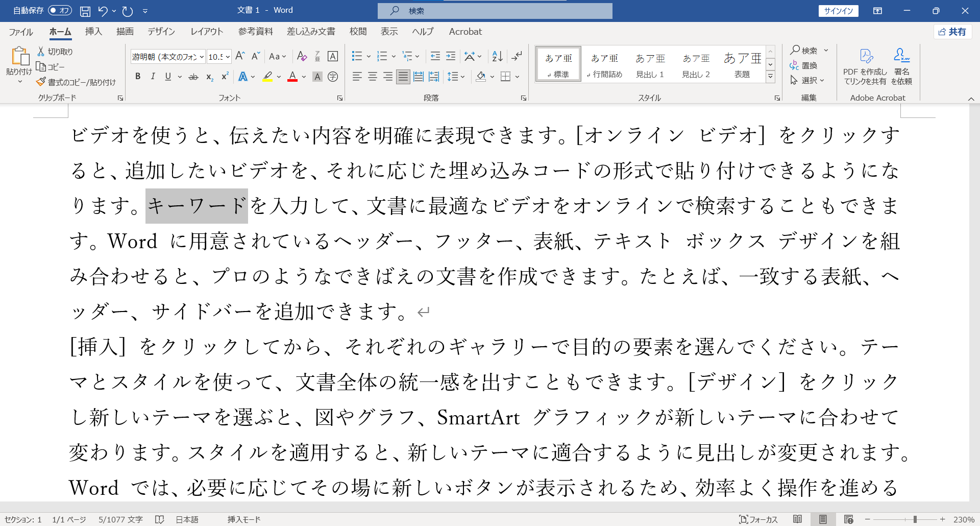
Task: Toggle AutoSave (自動保存) switch
Action: tap(60, 10)
